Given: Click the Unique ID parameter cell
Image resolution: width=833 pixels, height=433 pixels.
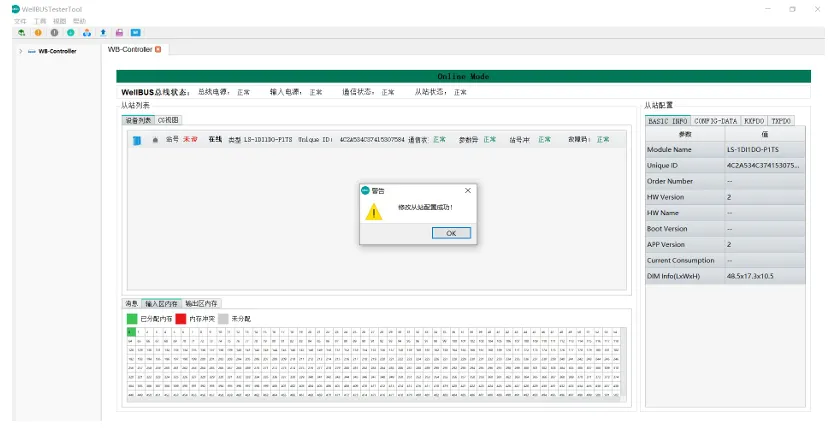Looking at the screenshot, I should point(685,165).
